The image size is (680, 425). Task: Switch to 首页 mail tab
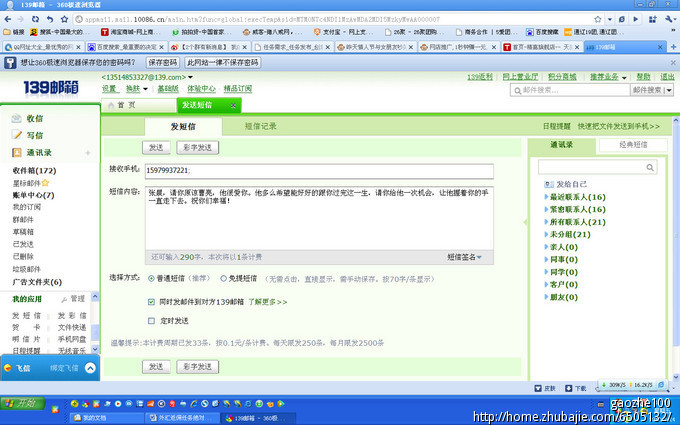[x=139, y=105]
